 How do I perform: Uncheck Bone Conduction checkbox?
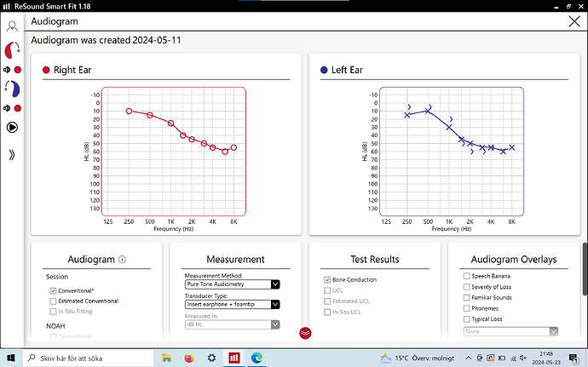coord(327,279)
